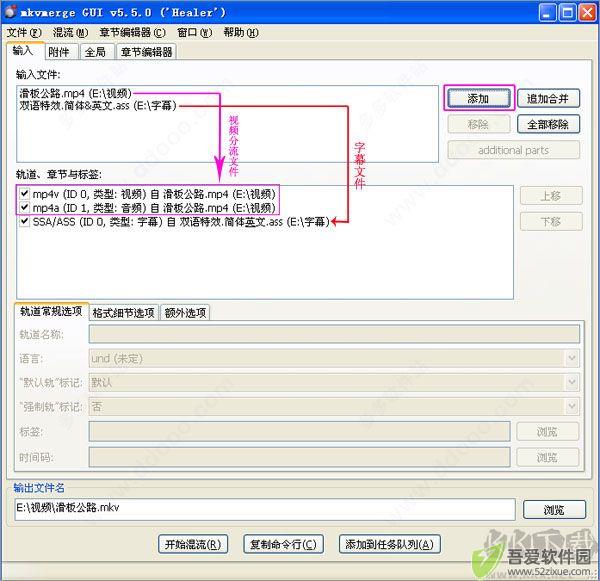Click the 时间码 input field
Viewport: 600px width, 581px height.
point(300,457)
